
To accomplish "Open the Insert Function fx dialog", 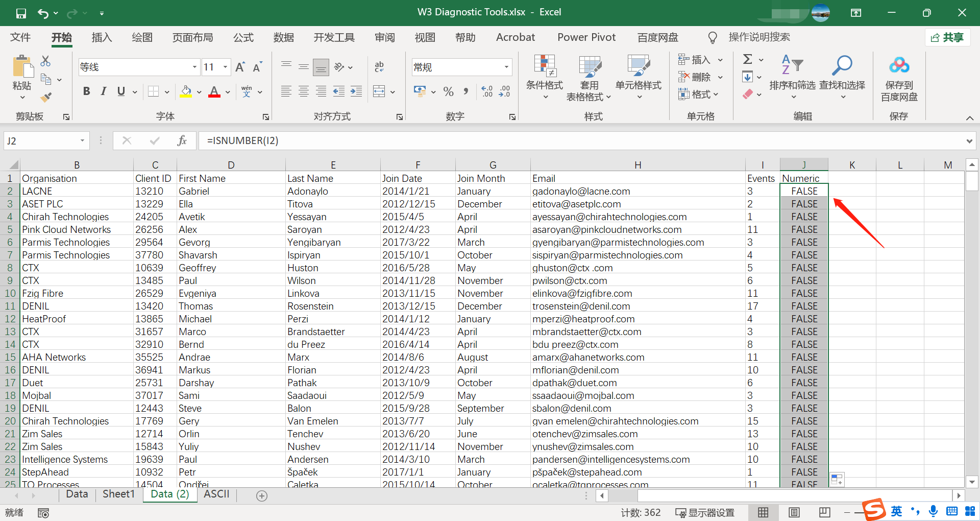I will [x=182, y=140].
